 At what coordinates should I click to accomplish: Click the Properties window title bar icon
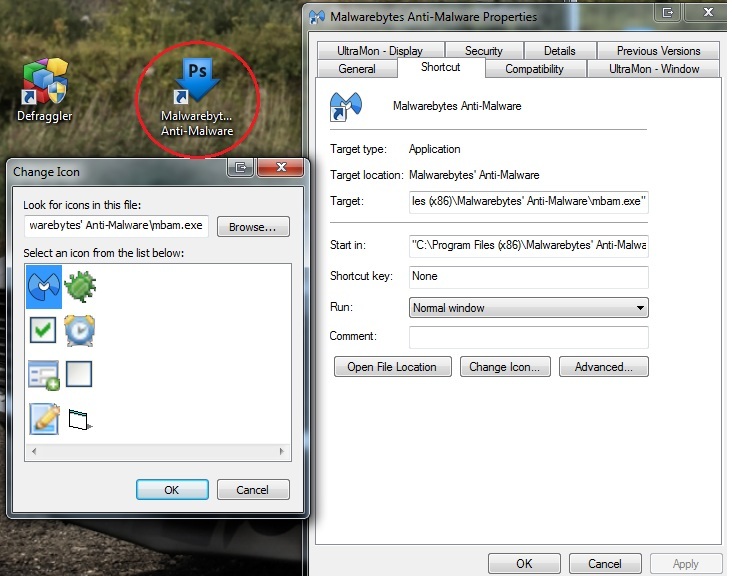[317, 17]
